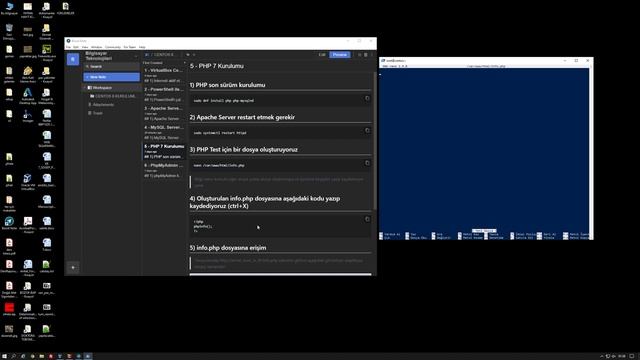This screenshot has width=640, height=360.
Task: Copy the phpinfo code block
Action: tap(367, 219)
